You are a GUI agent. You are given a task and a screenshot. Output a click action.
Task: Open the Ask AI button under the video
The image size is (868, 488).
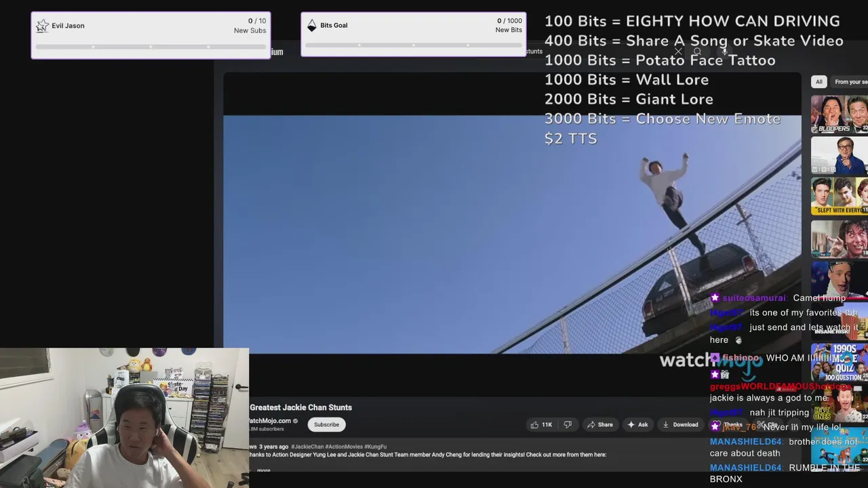click(x=637, y=425)
